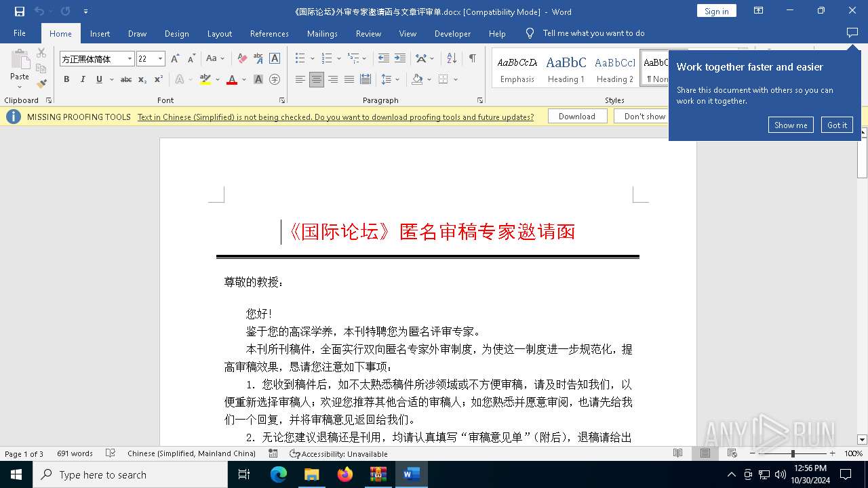Switch to Read Mode in the status bar

click(x=678, y=453)
